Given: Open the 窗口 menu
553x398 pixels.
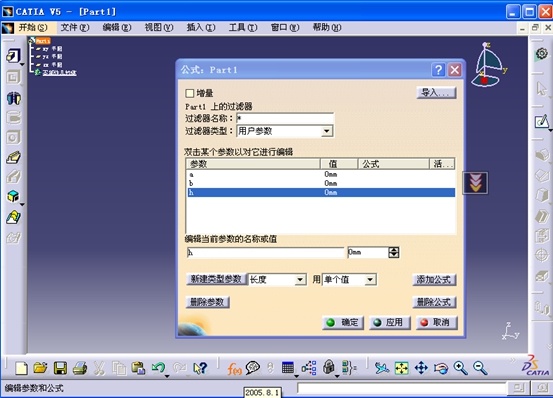Looking at the screenshot, I should click(285, 27).
